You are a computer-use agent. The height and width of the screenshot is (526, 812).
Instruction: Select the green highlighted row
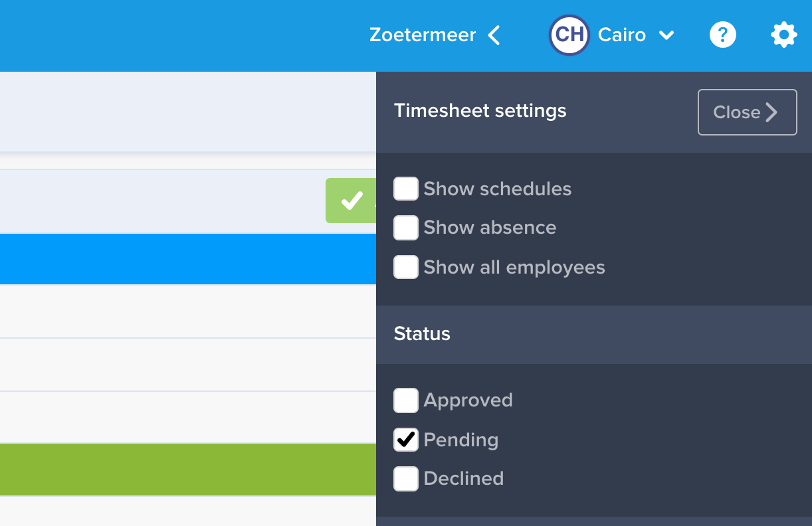188,470
